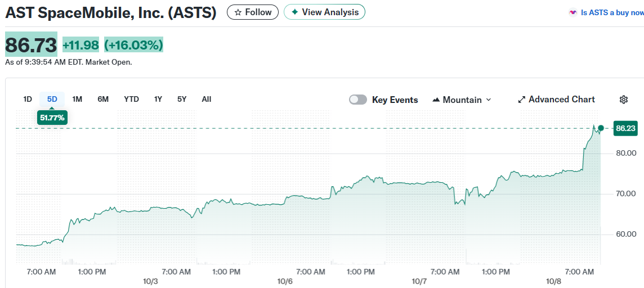Select the 5D time range tab
644x288 pixels.
pyautogui.click(x=52, y=99)
